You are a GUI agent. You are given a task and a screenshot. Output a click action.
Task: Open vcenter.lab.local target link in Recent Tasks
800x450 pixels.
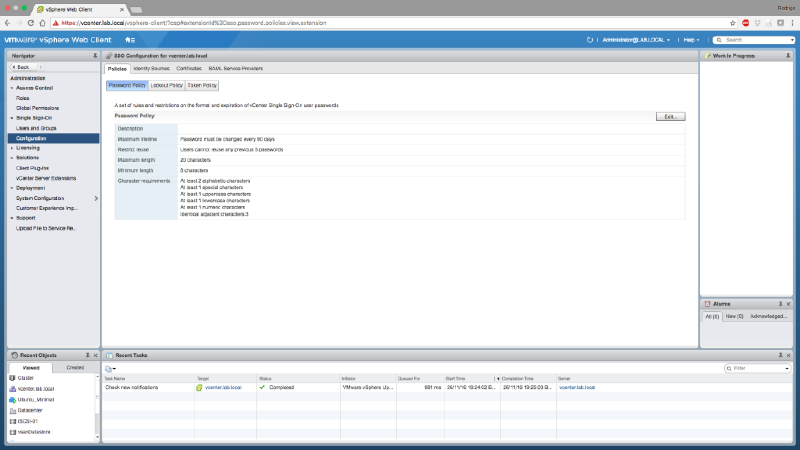[x=223, y=387]
